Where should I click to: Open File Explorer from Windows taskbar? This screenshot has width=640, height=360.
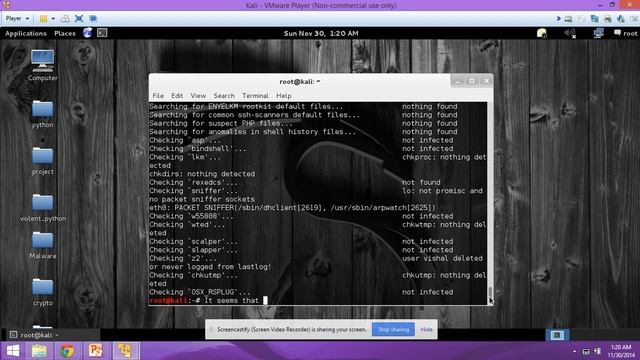click(x=40, y=351)
